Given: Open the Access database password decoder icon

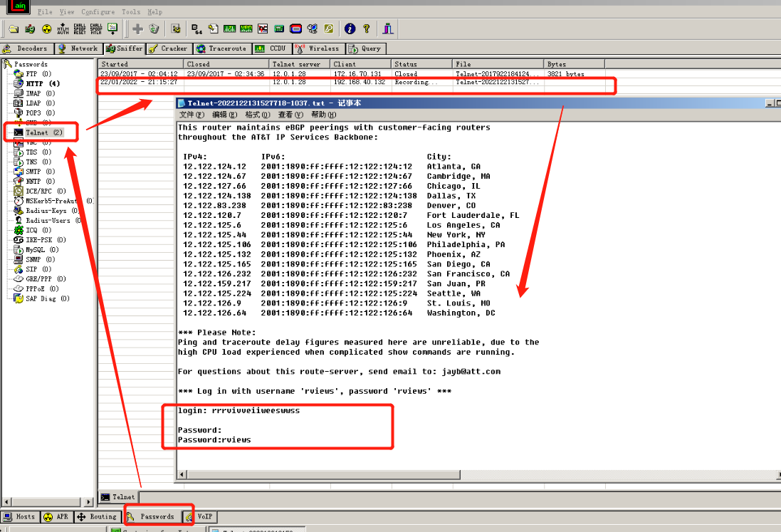Looking at the screenshot, I should point(213,29).
